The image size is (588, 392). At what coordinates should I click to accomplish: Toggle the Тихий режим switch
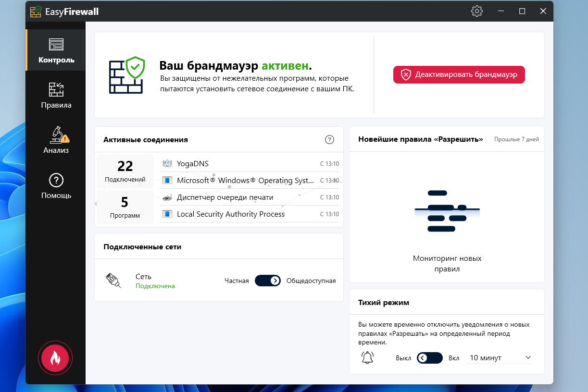coord(429,358)
